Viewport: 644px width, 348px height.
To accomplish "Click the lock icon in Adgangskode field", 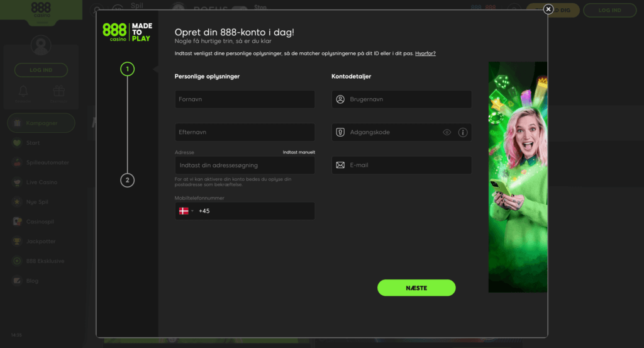I will pyautogui.click(x=340, y=132).
